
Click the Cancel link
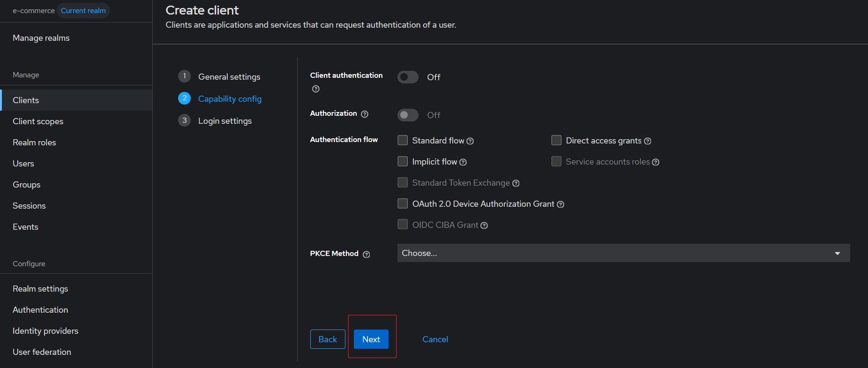coord(435,339)
